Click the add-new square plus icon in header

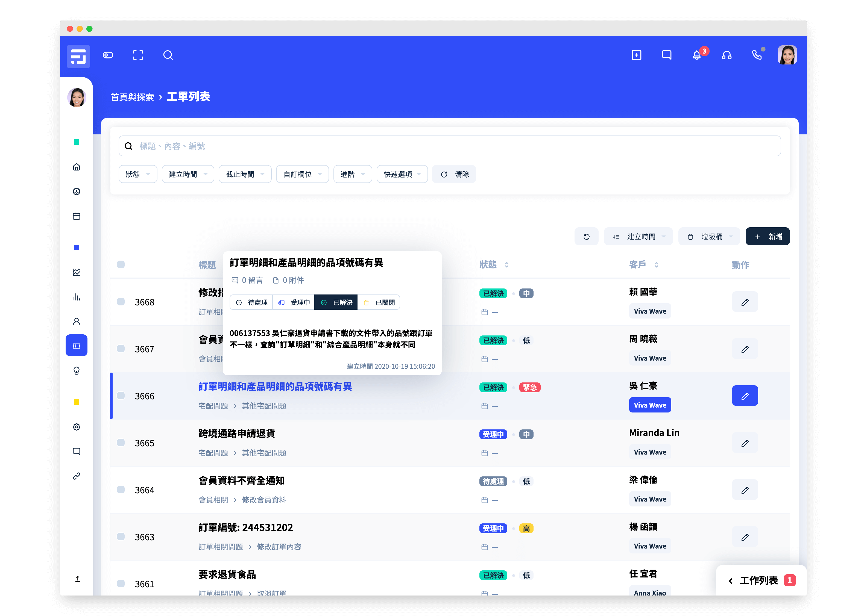(x=636, y=55)
